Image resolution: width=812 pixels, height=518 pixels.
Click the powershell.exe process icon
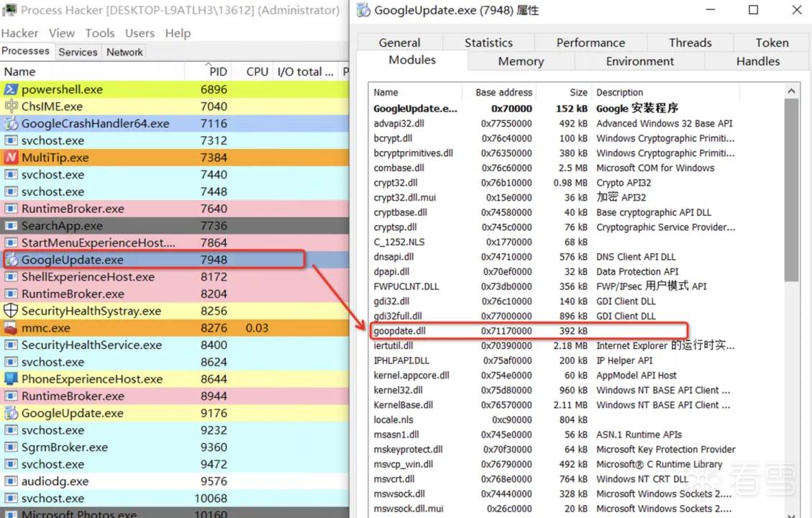(x=11, y=89)
